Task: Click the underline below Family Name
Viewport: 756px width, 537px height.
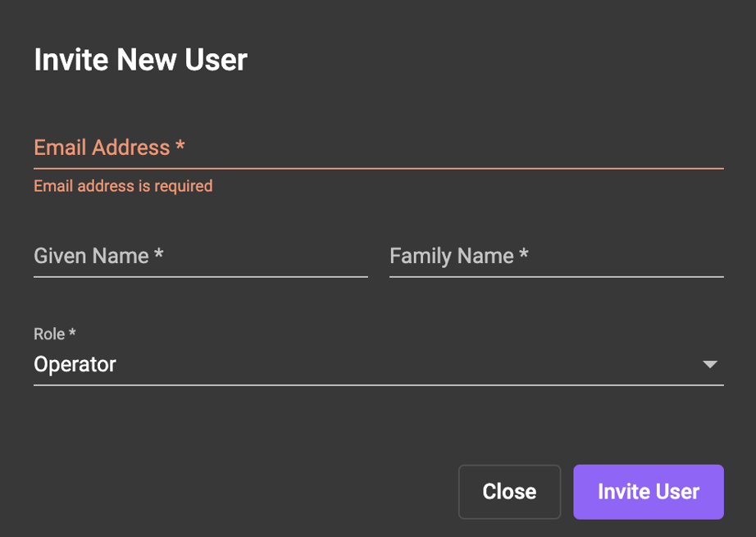Action: click(x=556, y=278)
